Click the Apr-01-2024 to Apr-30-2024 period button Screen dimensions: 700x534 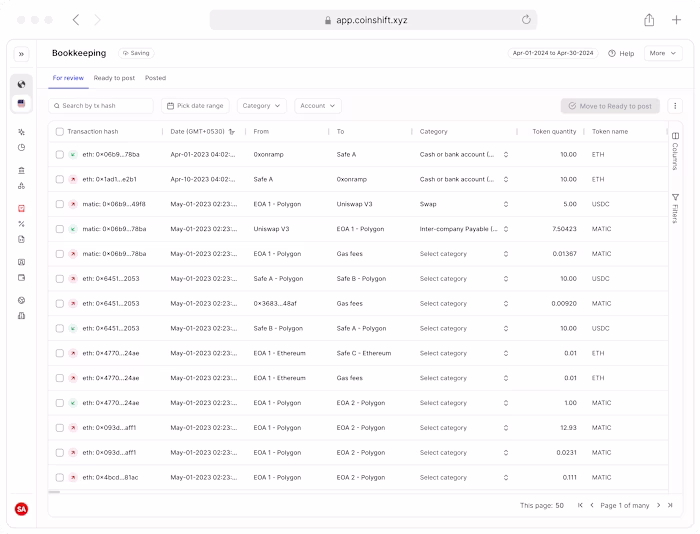point(553,53)
